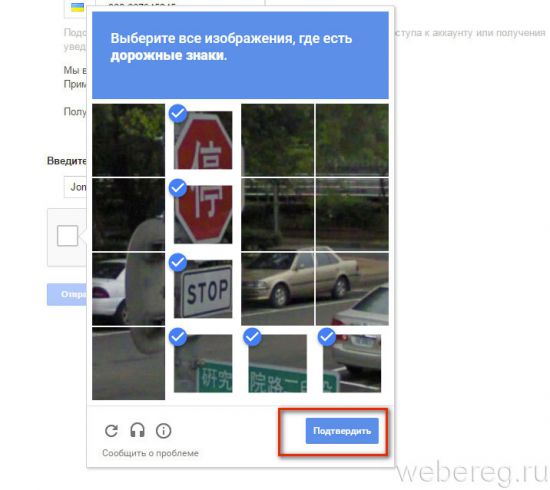The width and height of the screenshot is (550, 490).
Task: Click the Сообщить о проблеме link
Action: [150, 453]
